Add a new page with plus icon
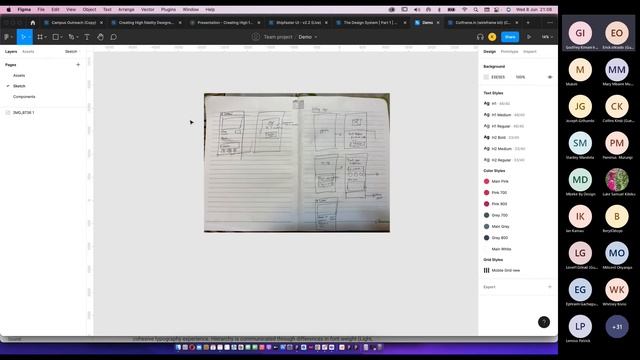 tap(78, 64)
